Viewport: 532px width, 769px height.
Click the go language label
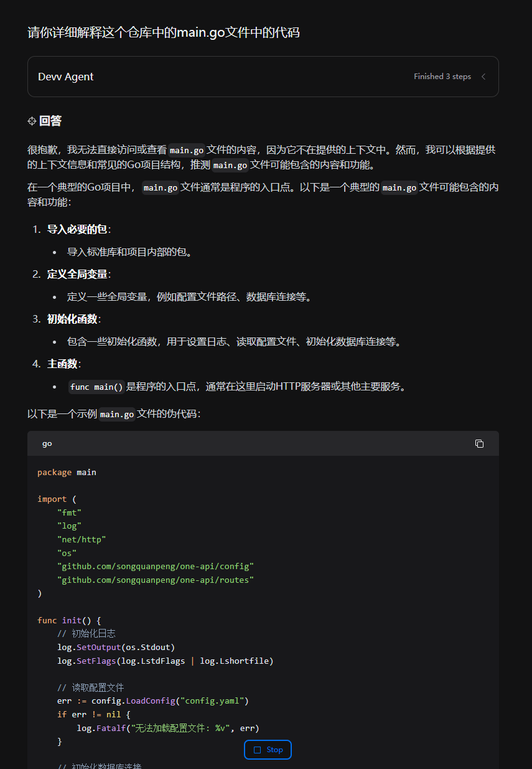(x=47, y=443)
